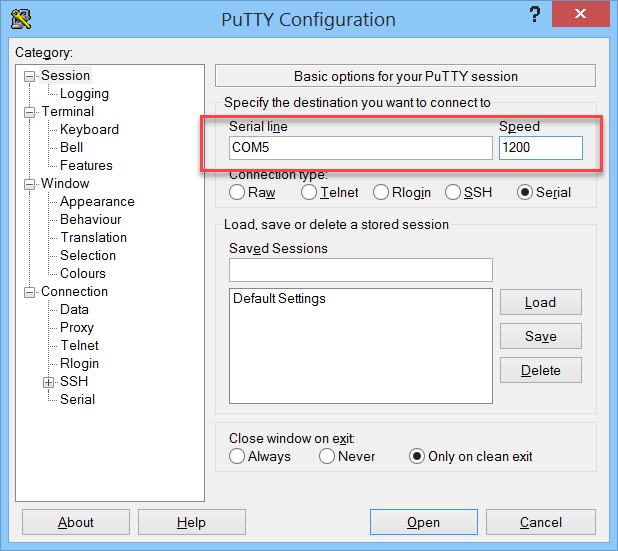Expand the SSH tree node
Screen dimensions: 618x551
point(48,382)
